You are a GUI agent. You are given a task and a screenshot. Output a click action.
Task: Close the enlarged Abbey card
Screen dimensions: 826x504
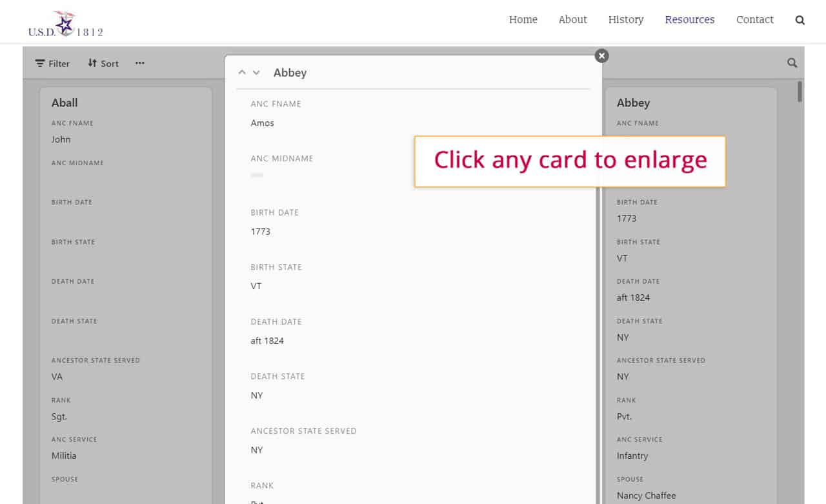[601, 55]
